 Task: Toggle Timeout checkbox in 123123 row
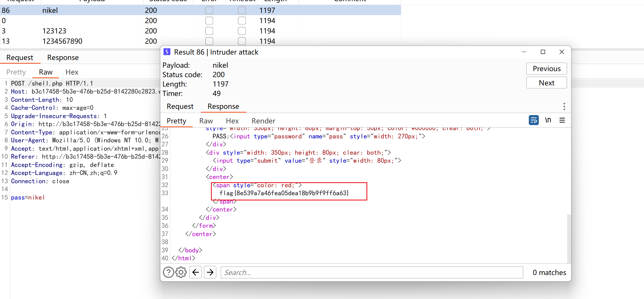pyautogui.click(x=242, y=31)
